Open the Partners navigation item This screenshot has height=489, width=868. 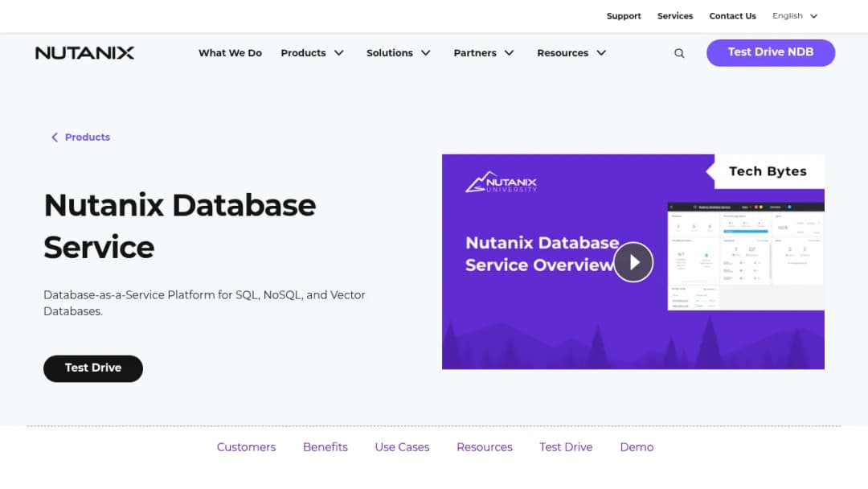click(x=475, y=53)
